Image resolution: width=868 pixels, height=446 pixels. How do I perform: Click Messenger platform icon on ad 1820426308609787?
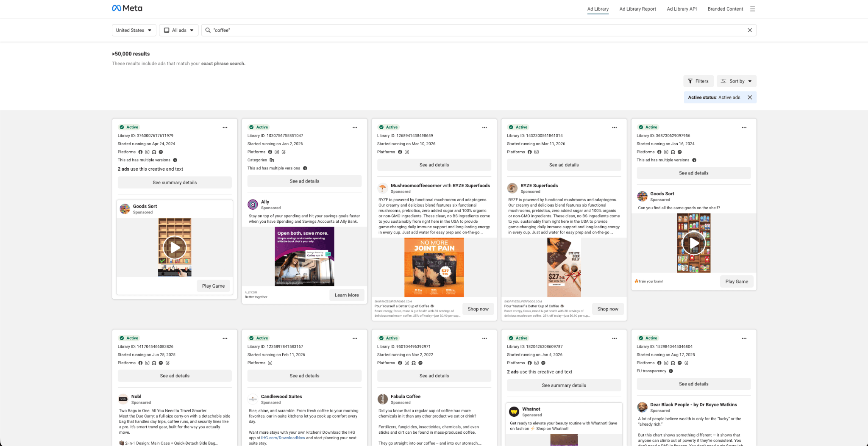click(543, 363)
